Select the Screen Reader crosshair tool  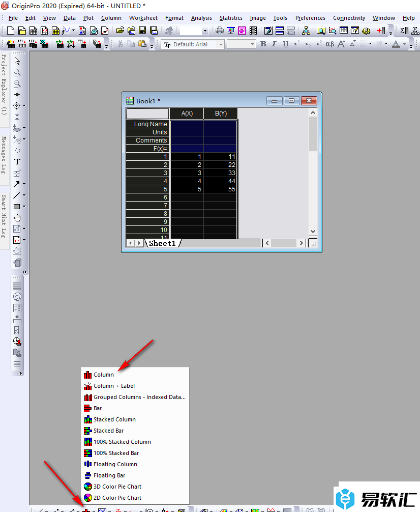[x=17, y=95]
